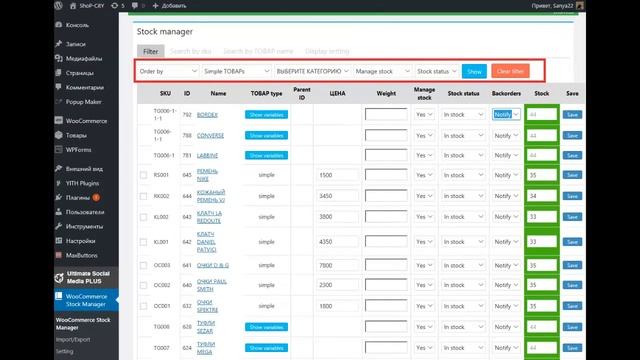Click the Медиафайлы media icon
The width and height of the screenshot is (640, 360).
click(59, 58)
